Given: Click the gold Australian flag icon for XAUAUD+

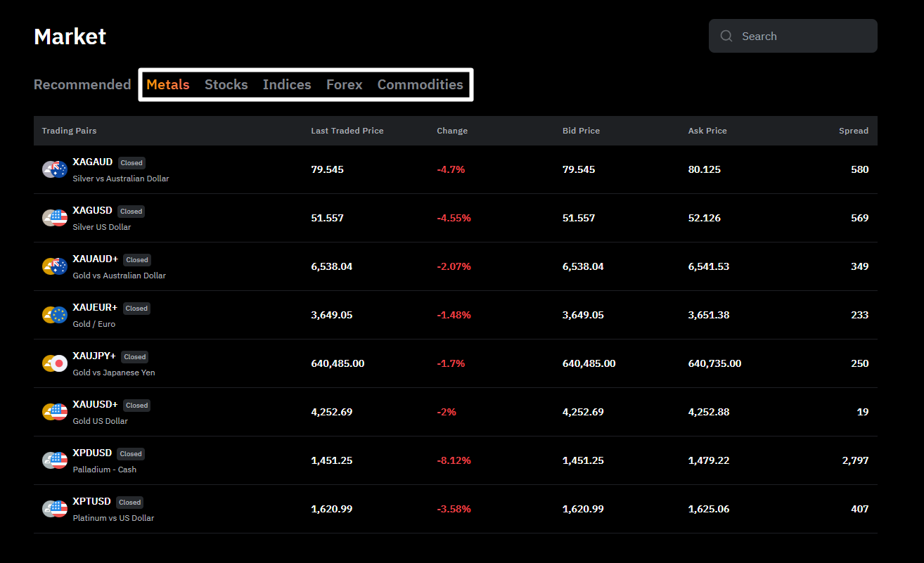Looking at the screenshot, I should coord(54,266).
